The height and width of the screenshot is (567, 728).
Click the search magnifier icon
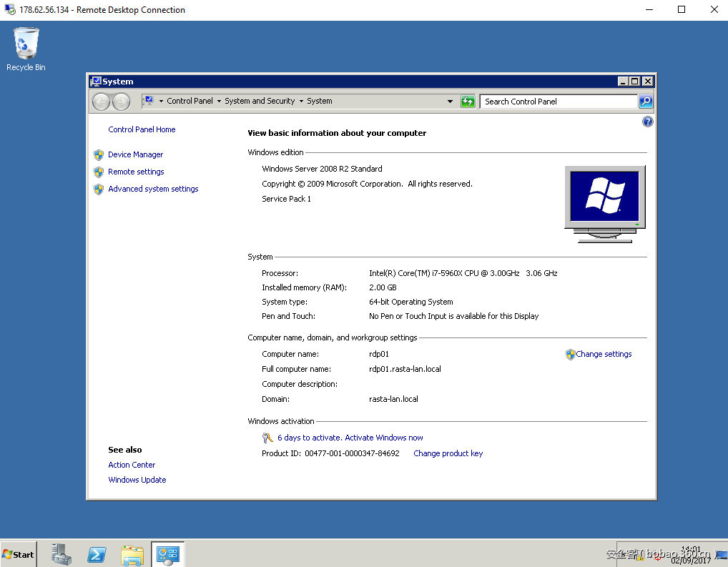pos(645,102)
